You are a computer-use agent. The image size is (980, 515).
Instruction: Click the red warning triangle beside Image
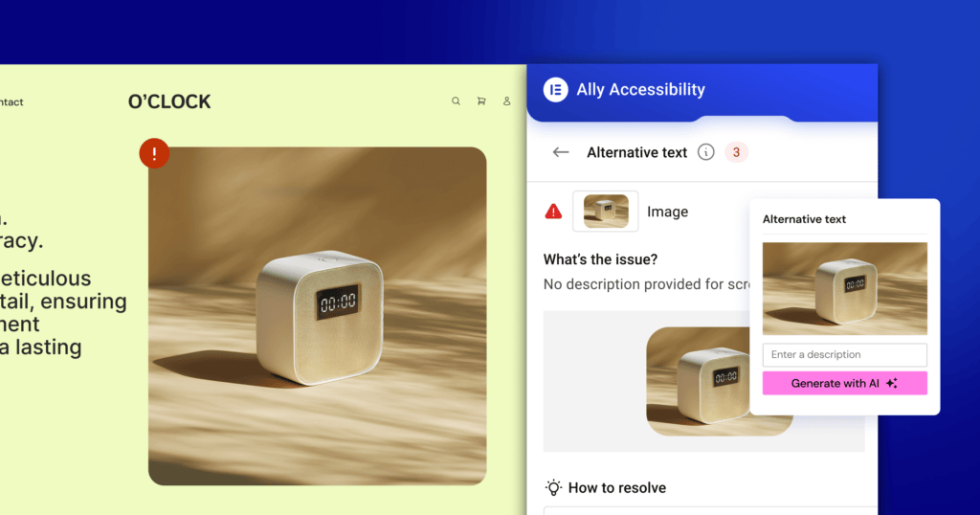(x=553, y=212)
